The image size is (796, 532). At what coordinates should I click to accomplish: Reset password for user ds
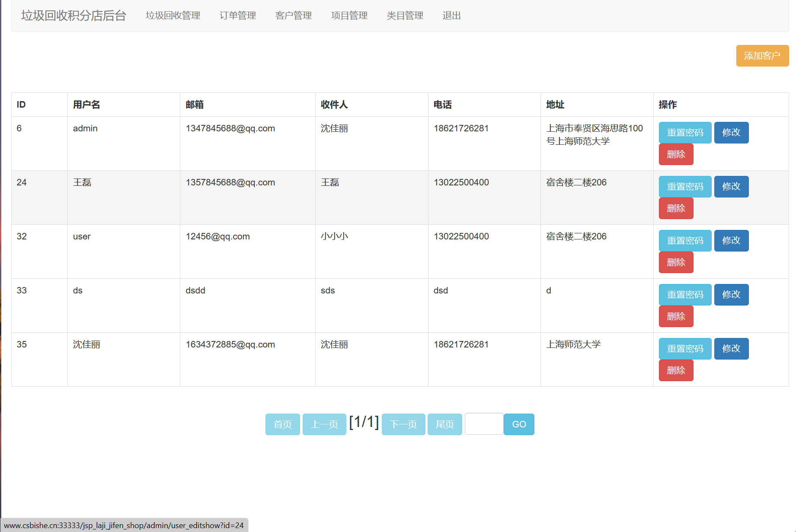685,294
